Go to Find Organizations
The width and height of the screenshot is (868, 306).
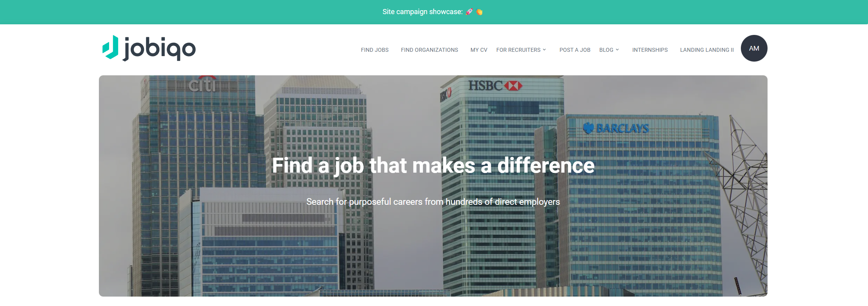point(429,50)
